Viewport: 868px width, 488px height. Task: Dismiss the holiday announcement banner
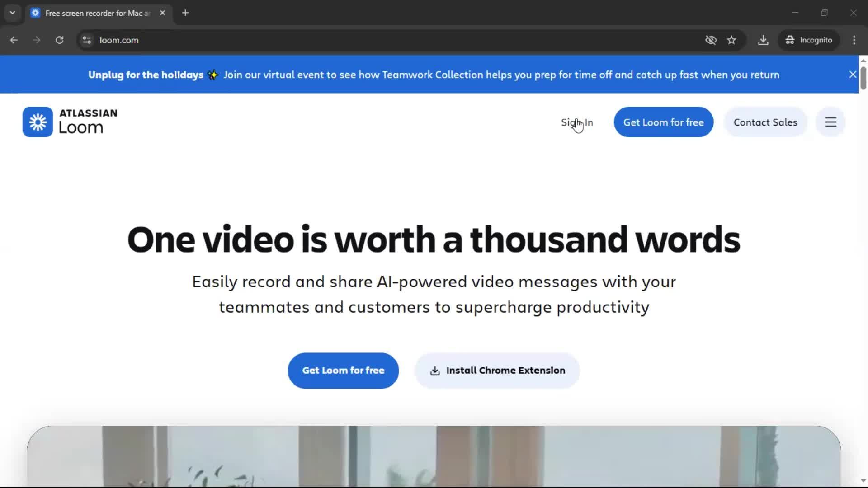852,75
